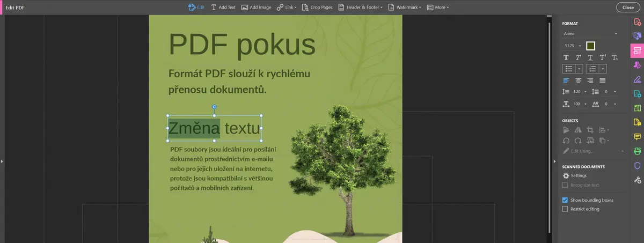This screenshot has width=644, height=243.
Task: Open the Link dropdown menu
Action: pyautogui.click(x=286, y=8)
